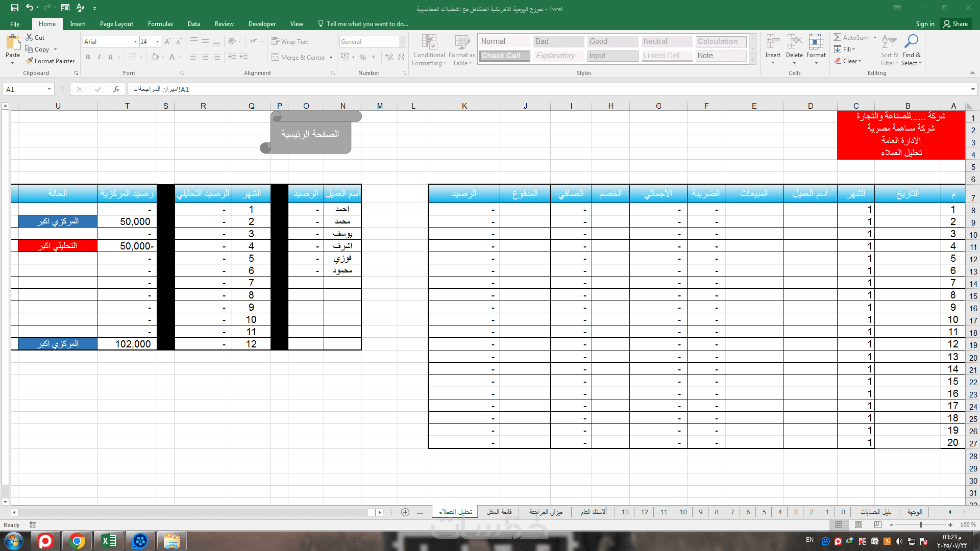Click Merge & Center icon
This screenshot has width=980, height=551.
click(x=276, y=57)
